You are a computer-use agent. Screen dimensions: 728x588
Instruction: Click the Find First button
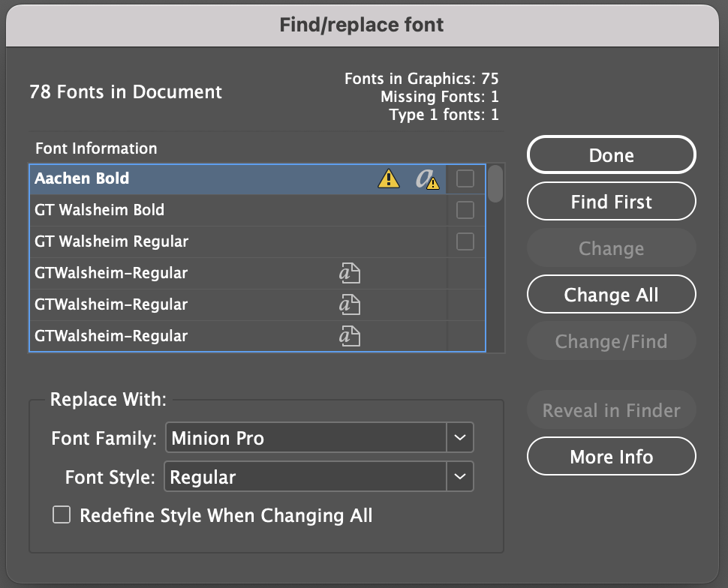(x=611, y=202)
